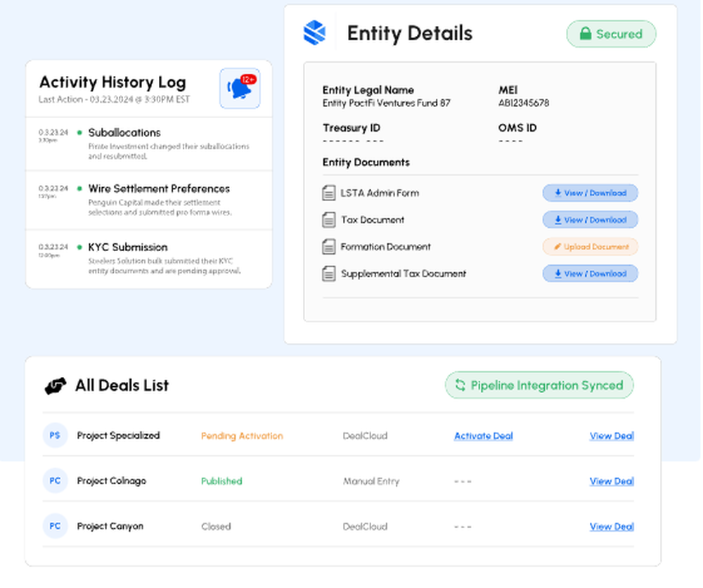Viewport: 703px width, 588px height.
Task: Select the LSTA Admin Form document icon
Action: tap(328, 193)
